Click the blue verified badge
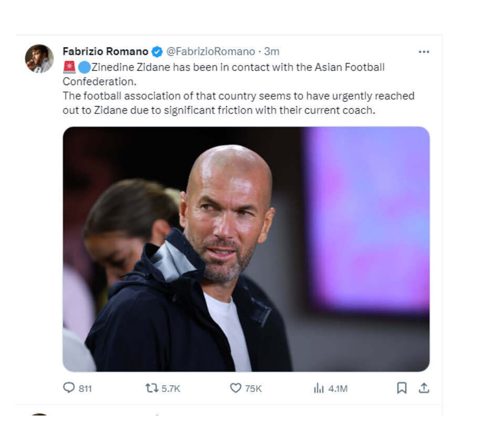The width and height of the screenshot is (504, 426). click(157, 51)
